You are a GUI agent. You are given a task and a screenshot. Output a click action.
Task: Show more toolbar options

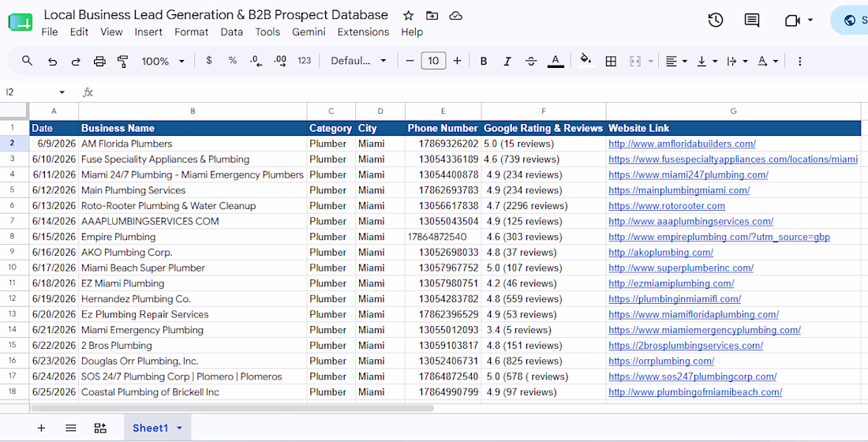799,61
